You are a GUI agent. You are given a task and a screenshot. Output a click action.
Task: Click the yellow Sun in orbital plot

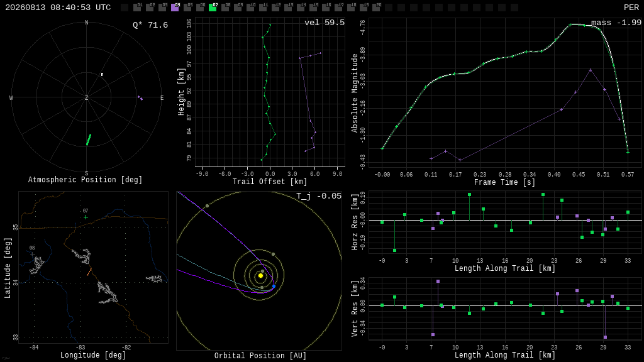pyautogui.click(x=260, y=276)
